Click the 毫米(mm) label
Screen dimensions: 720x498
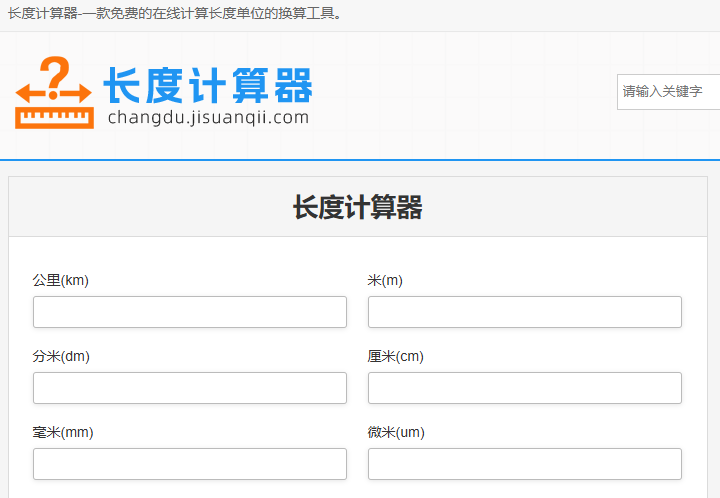click(x=62, y=432)
